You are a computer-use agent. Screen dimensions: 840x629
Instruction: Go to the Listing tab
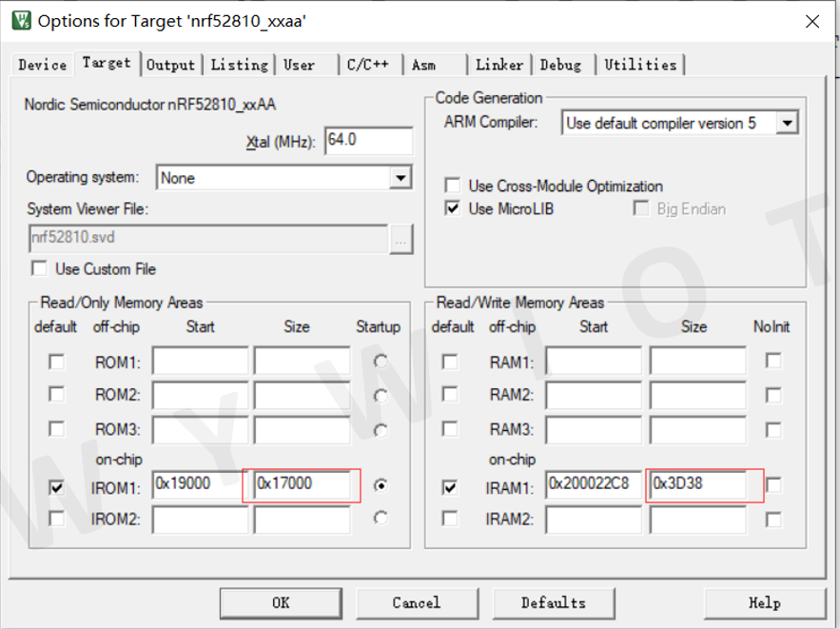240,65
